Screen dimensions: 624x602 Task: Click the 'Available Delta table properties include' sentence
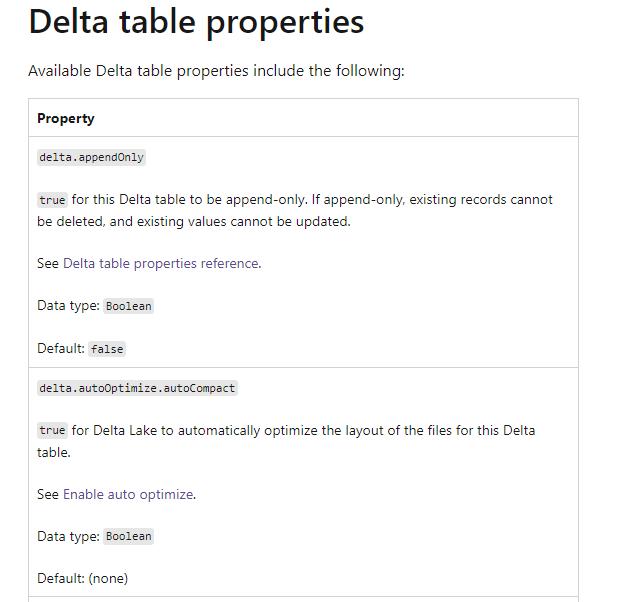[x=216, y=71]
